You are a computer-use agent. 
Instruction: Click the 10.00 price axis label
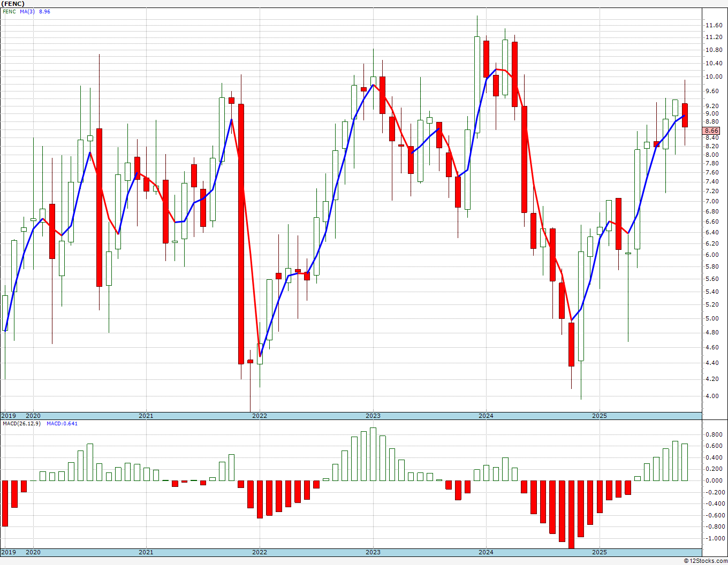(714, 77)
